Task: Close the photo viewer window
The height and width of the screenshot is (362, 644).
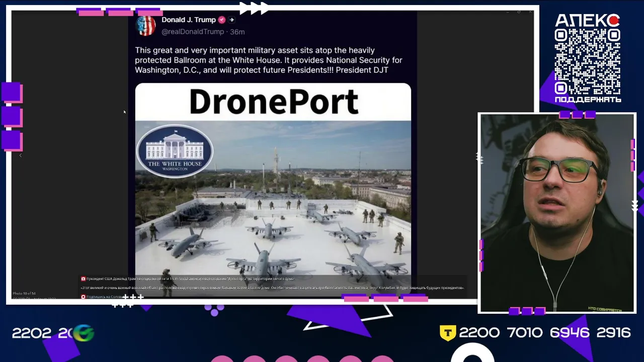Action: pos(530,12)
